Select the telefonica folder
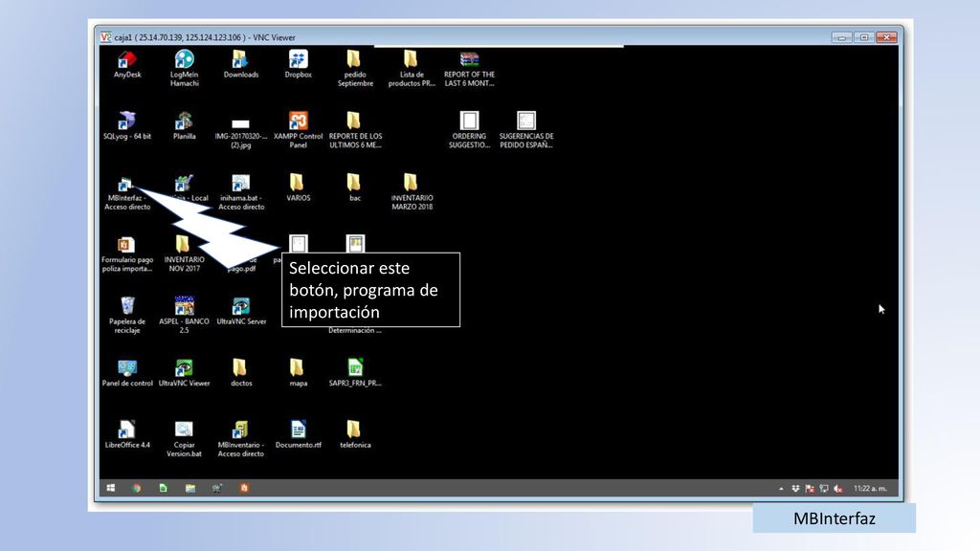Screen dimensions: 980x551 pos(355,435)
